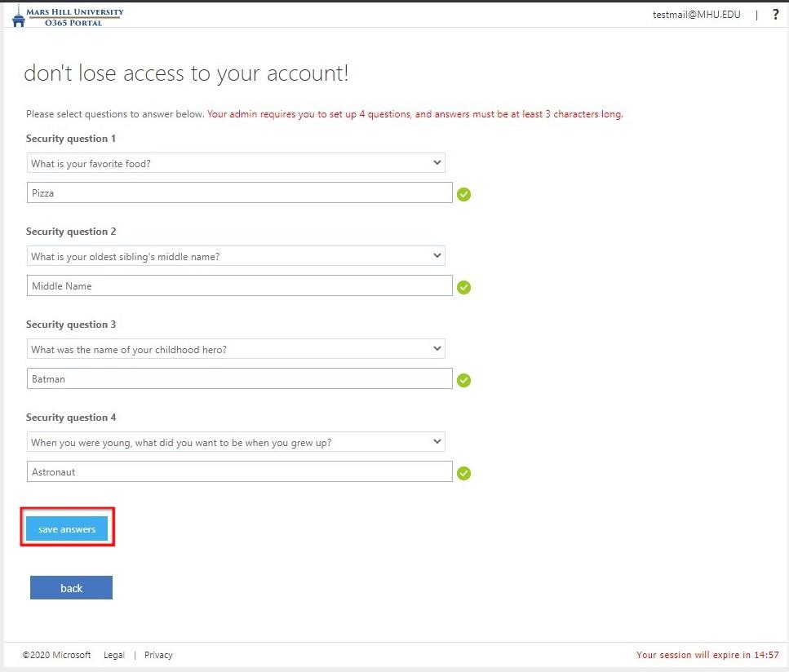Open the help question mark icon

(x=775, y=14)
